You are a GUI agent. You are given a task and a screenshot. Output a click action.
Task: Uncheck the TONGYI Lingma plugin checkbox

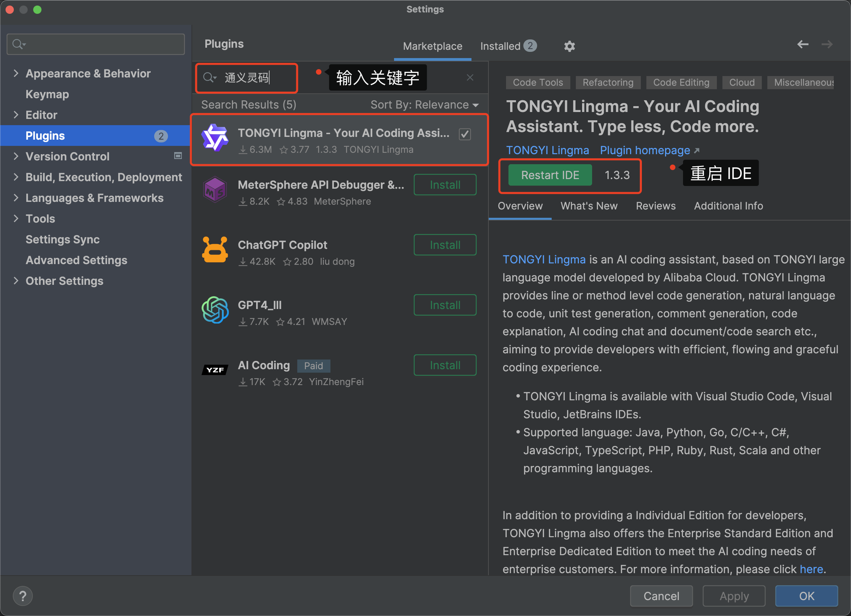tap(465, 134)
